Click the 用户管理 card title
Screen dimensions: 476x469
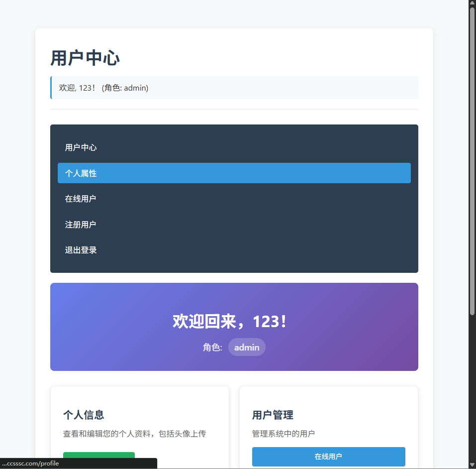(273, 415)
